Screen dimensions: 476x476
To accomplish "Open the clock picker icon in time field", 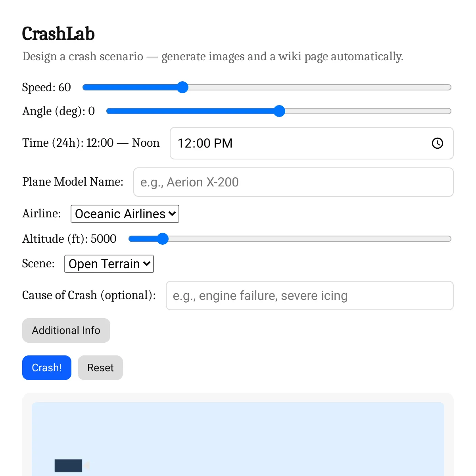I will [x=437, y=143].
